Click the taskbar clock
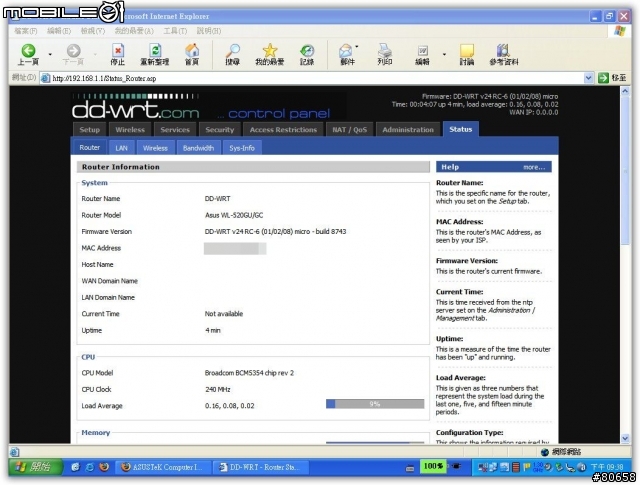The image size is (640, 485). point(607,467)
